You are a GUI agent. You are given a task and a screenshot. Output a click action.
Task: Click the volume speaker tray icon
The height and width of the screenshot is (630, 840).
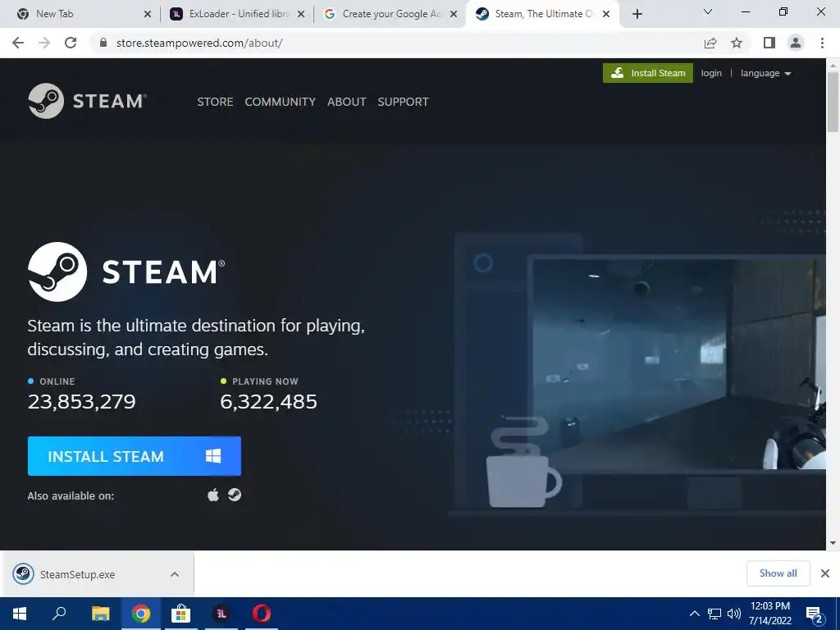tap(734, 614)
